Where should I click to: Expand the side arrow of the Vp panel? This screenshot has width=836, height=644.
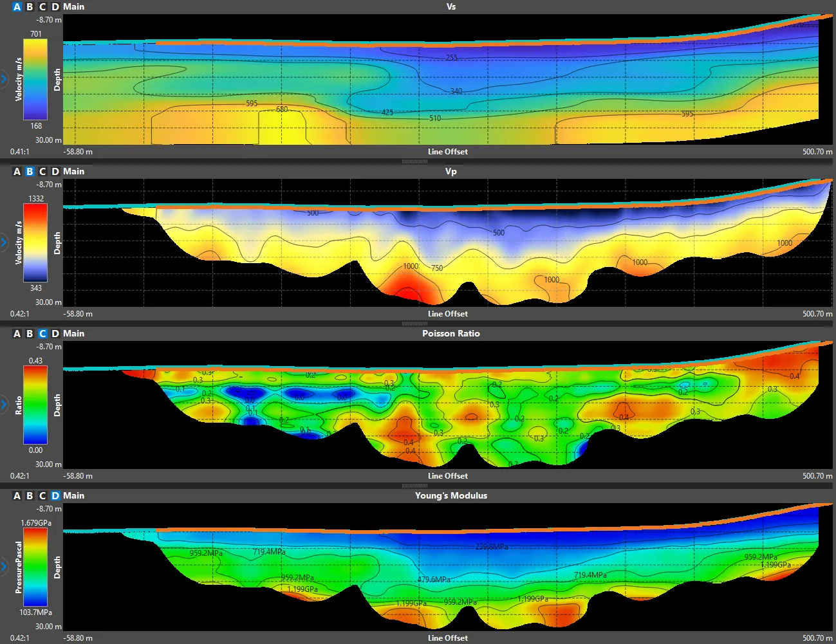coord(3,243)
